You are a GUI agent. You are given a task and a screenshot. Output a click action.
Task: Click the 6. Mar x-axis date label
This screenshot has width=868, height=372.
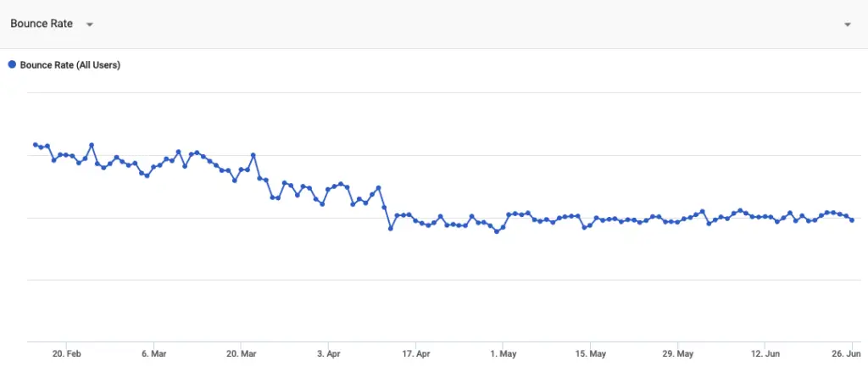click(x=153, y=353)
